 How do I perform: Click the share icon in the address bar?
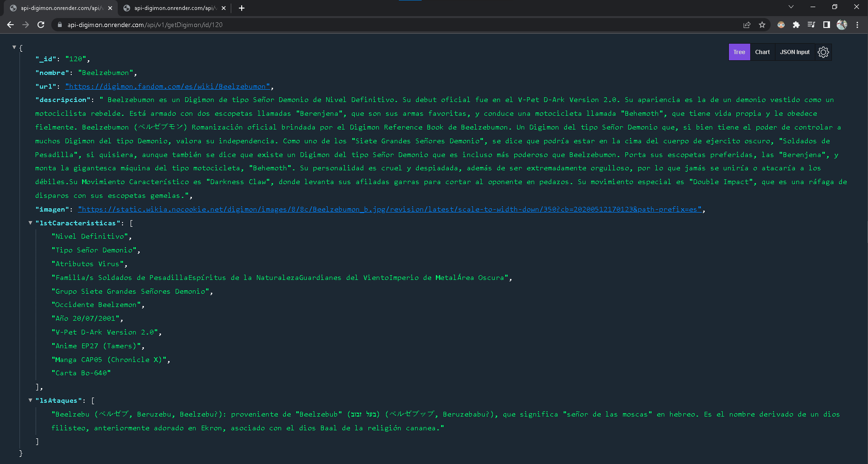pyautogui.click(x=747, y=24)
